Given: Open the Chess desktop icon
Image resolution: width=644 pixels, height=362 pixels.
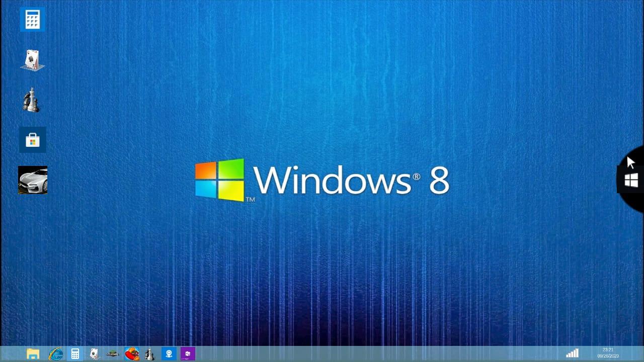Looking at the screenshot, I should [x=31, y=100].
